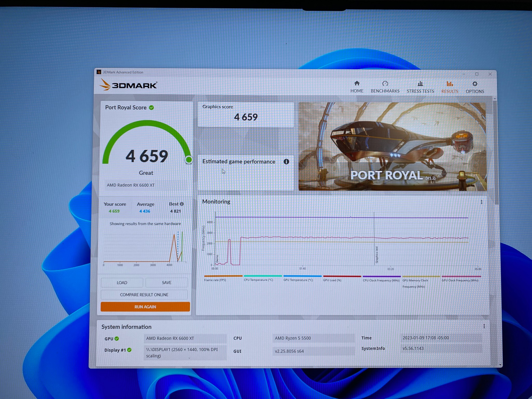
Task: Go to the HOME tab
Action: (x=357, y=87)
